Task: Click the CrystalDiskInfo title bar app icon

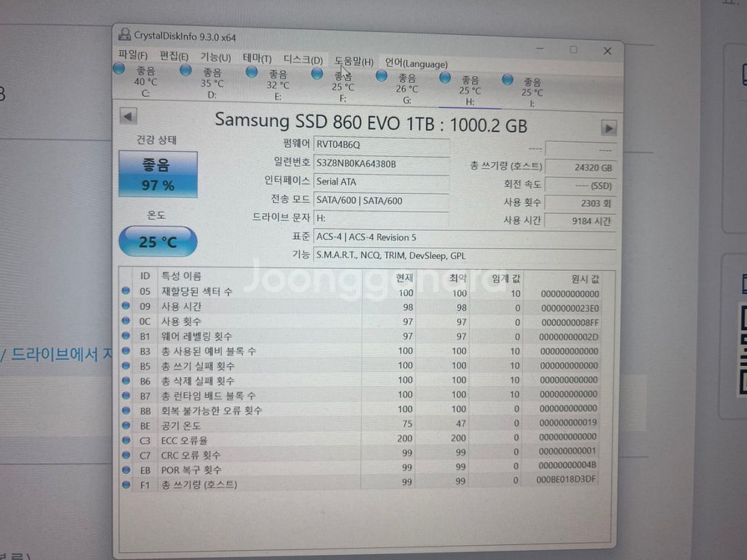Action: coord(124,34)
